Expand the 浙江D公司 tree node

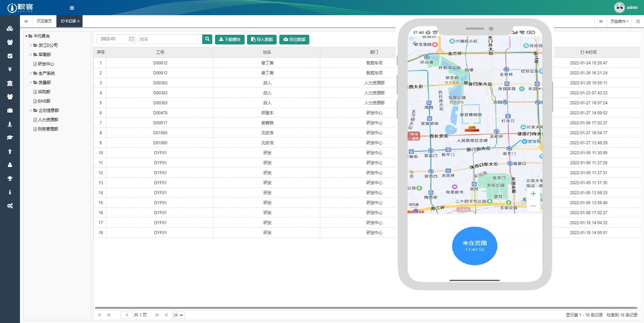pos(31,45)
